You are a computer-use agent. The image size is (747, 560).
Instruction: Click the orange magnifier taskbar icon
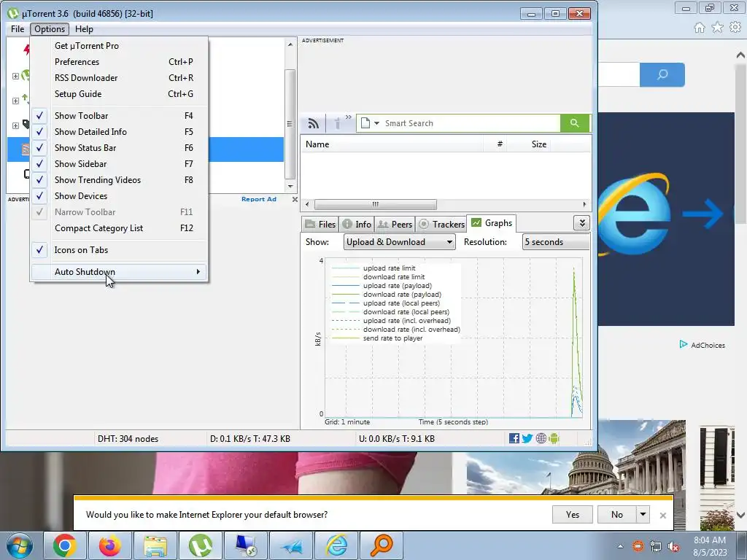pos(382,545)
